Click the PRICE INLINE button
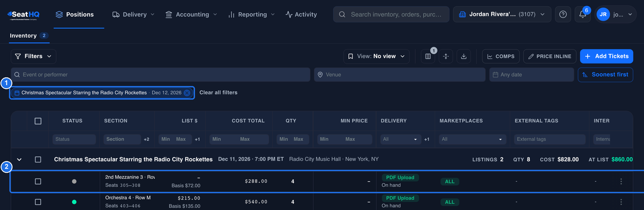 tap(550, 56)
